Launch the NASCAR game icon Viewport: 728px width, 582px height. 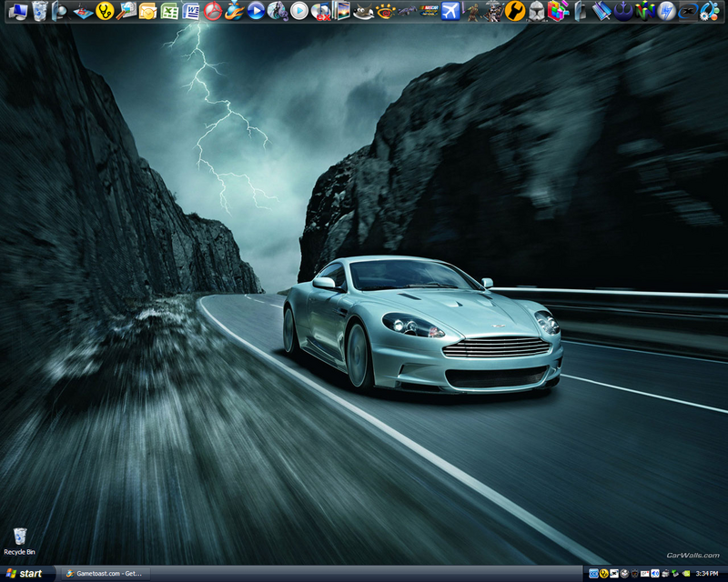tap(429, 11)
